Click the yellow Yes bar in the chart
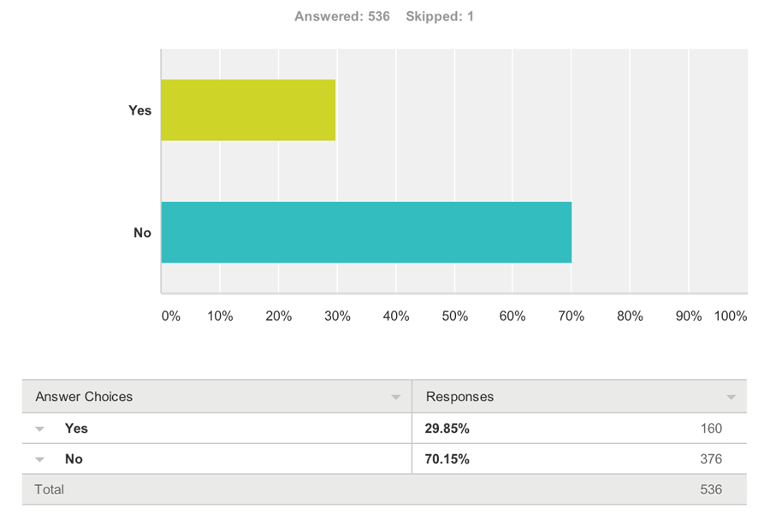 pos(248,109)
